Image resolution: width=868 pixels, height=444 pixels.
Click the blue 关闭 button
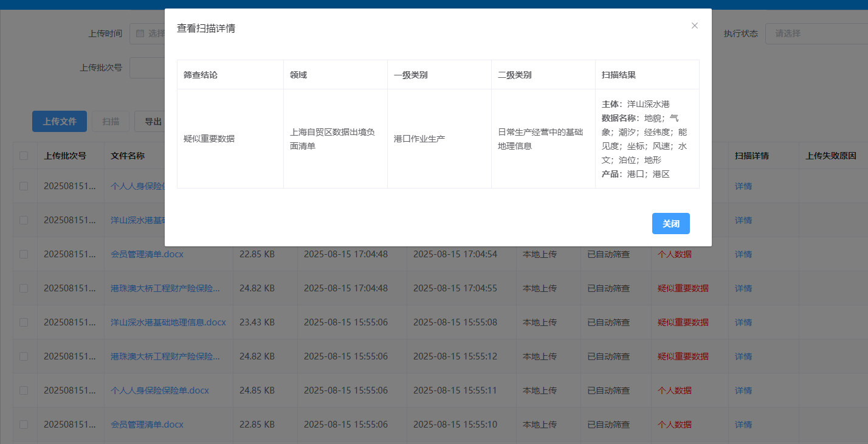[x=670, y=224]
